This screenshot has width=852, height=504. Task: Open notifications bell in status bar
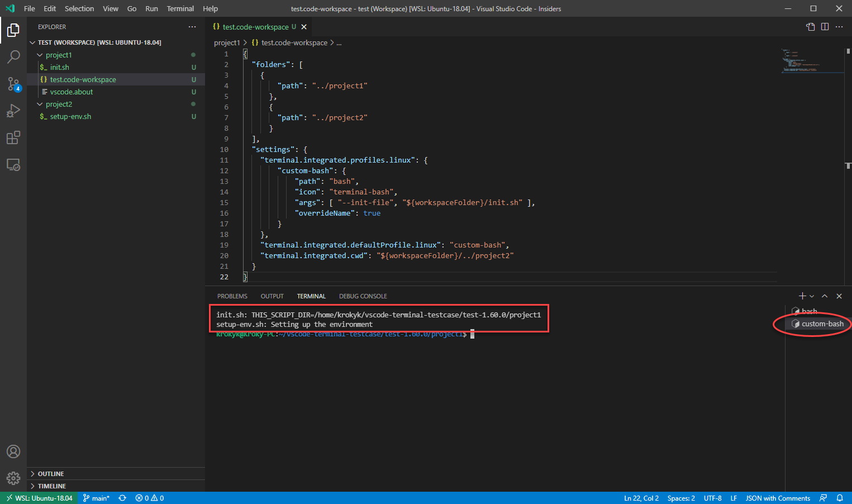click(x=840, y=498)
